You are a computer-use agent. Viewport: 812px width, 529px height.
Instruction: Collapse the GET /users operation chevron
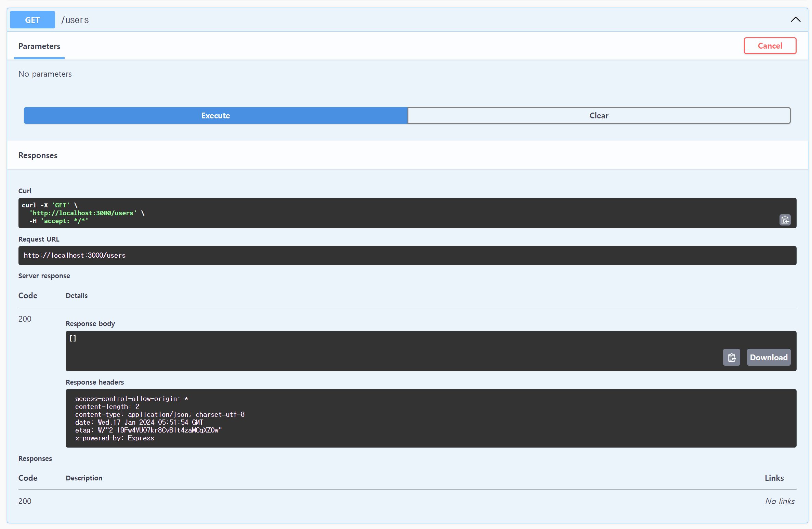coord(795,20)
